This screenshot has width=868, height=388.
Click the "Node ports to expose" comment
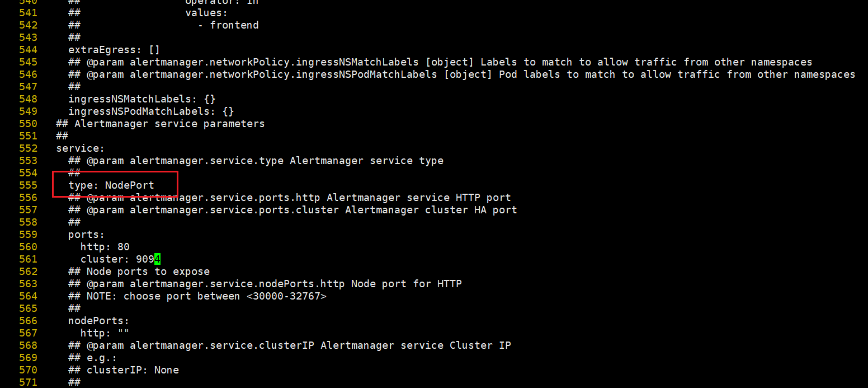tap(148, 272)
